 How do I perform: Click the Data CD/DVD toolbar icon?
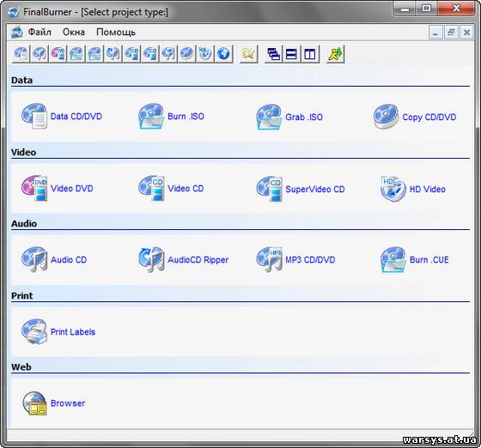pyautogui.click(x=21, y=54)
